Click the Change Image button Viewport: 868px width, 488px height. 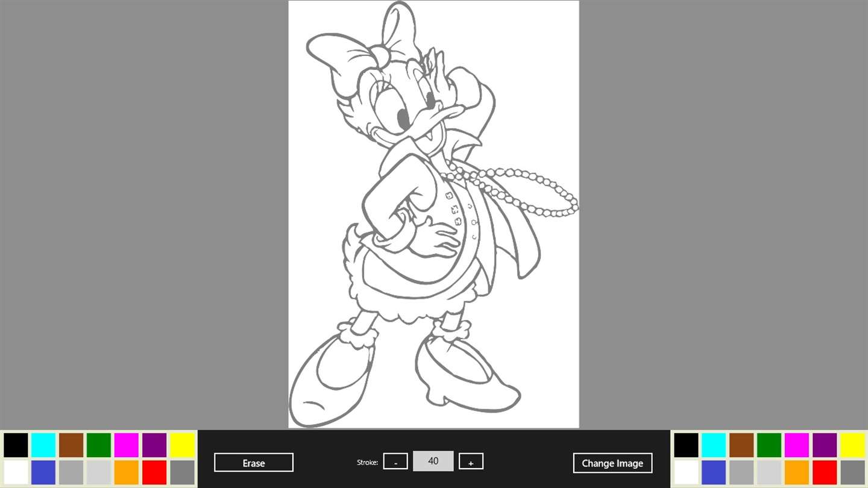(612, 463)
